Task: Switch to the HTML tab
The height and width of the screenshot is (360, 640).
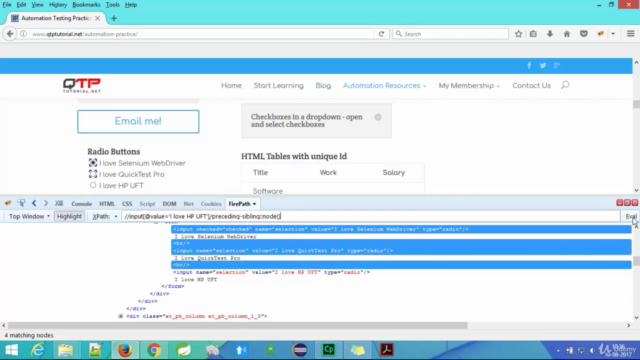Action: point(107,204)
